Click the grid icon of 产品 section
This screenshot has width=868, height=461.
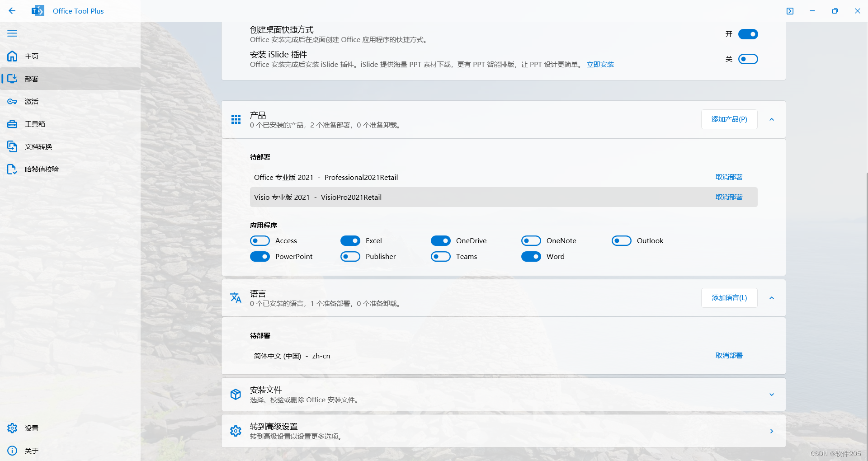[x=236, y=119]
